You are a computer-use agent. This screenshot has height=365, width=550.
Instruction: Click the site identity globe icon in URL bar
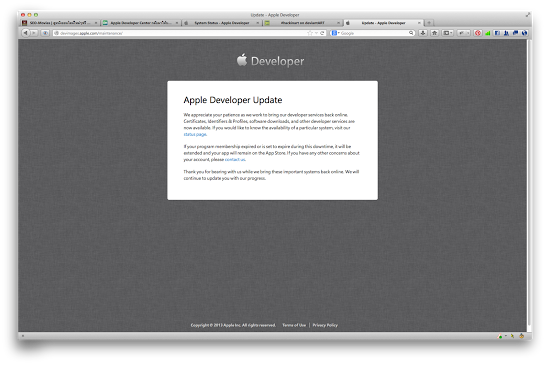(x=56, y=33)
